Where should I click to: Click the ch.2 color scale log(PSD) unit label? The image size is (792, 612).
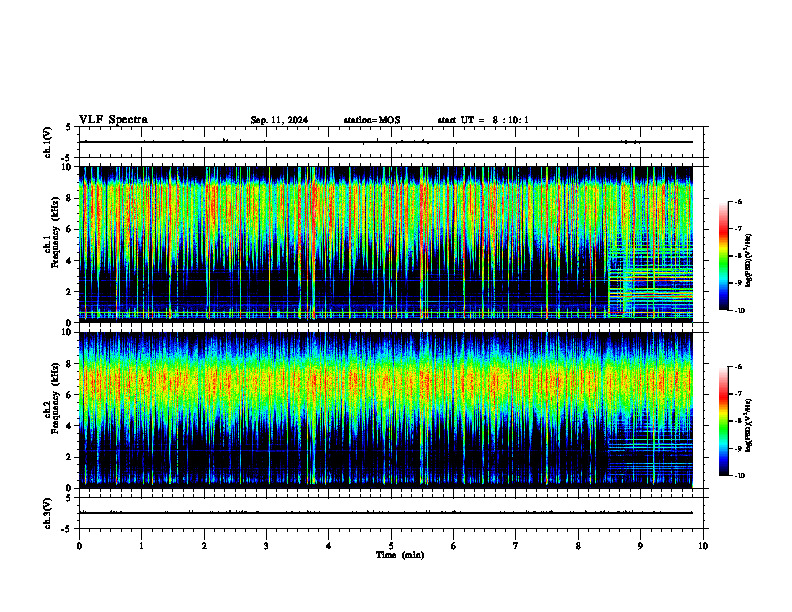[x=749, y=425]
